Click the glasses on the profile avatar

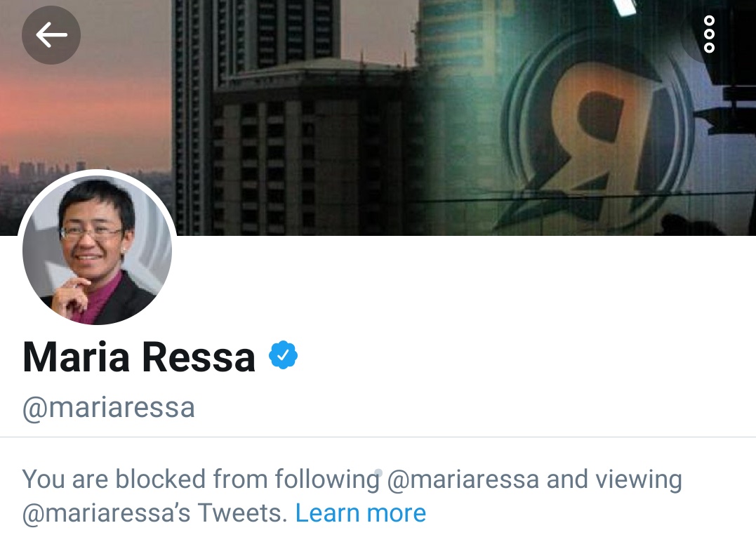click(x=91, y=233)
